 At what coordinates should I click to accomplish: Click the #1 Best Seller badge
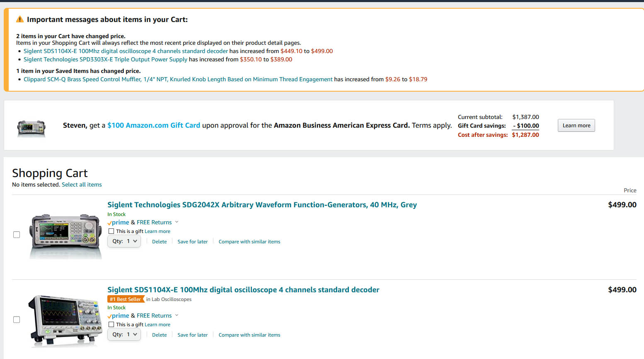pyautogui.click(x=126, y=299)
